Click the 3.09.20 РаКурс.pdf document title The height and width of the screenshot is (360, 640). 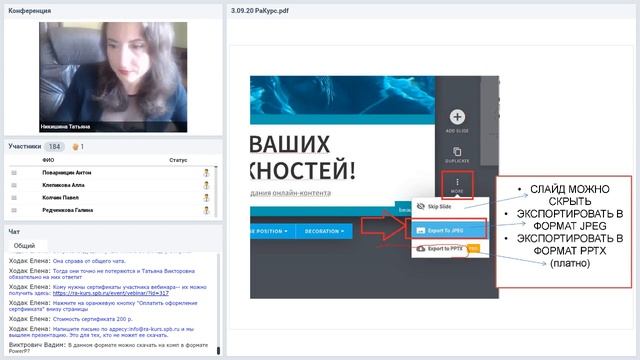pyautogui.click(x=260, y=11)
